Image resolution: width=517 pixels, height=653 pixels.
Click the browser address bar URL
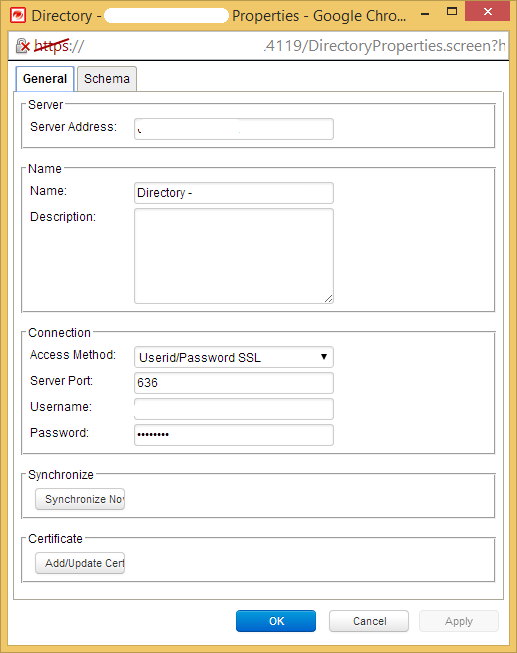[x=292, y=46]
